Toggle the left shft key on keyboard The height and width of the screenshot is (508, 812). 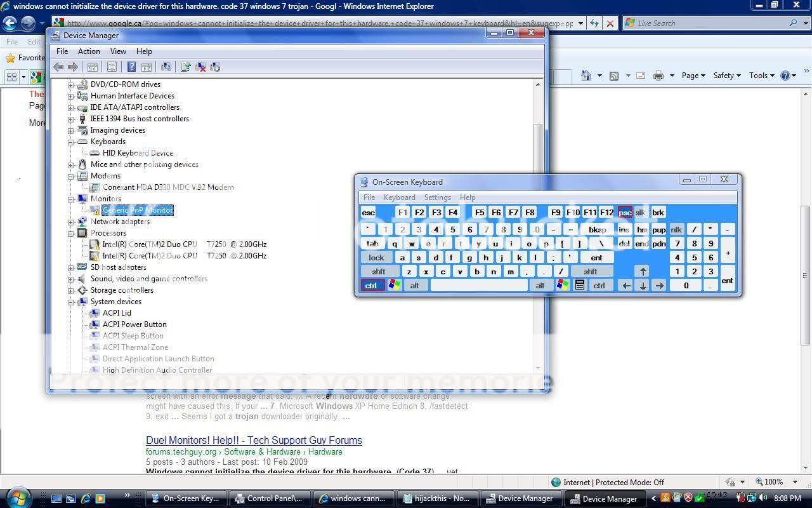click(379, 272)
